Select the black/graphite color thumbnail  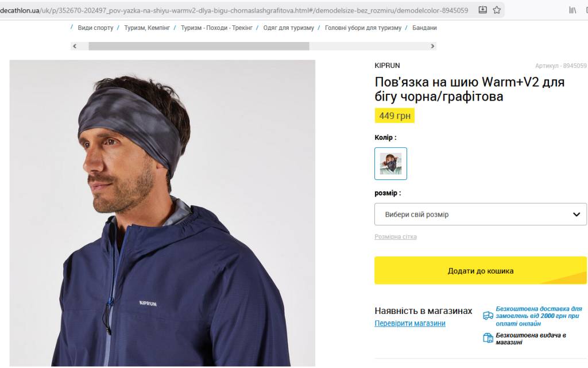390,164
